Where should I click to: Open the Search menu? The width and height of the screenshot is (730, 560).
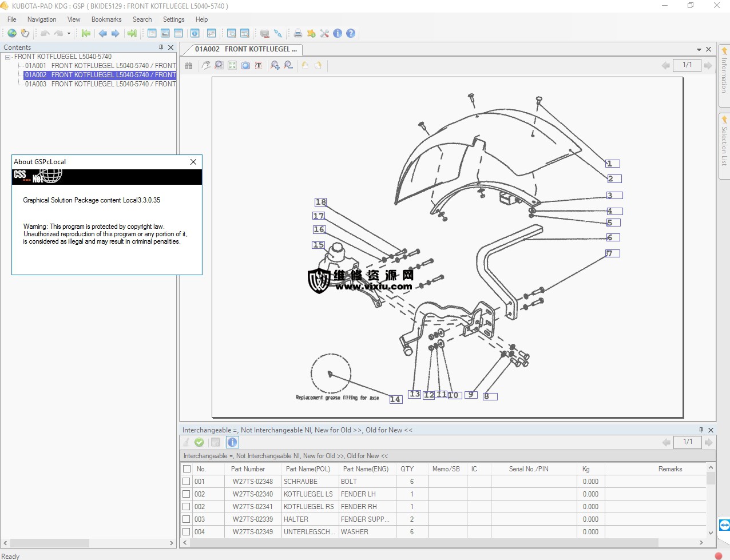[x=142, y=19]
